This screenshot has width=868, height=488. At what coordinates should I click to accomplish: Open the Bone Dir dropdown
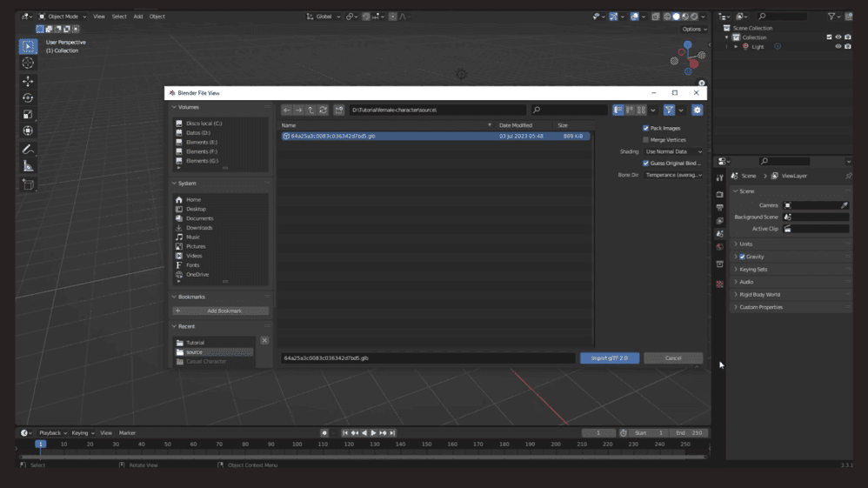[673, 175]
